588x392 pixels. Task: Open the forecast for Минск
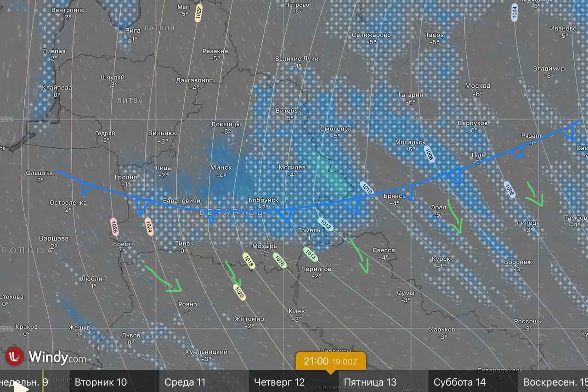[221, 168]
